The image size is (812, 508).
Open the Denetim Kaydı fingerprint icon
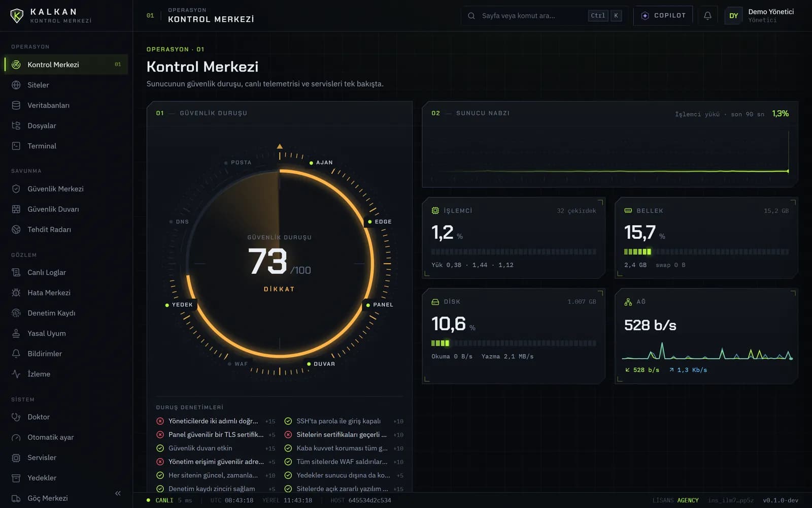click(x=16, y=313)
